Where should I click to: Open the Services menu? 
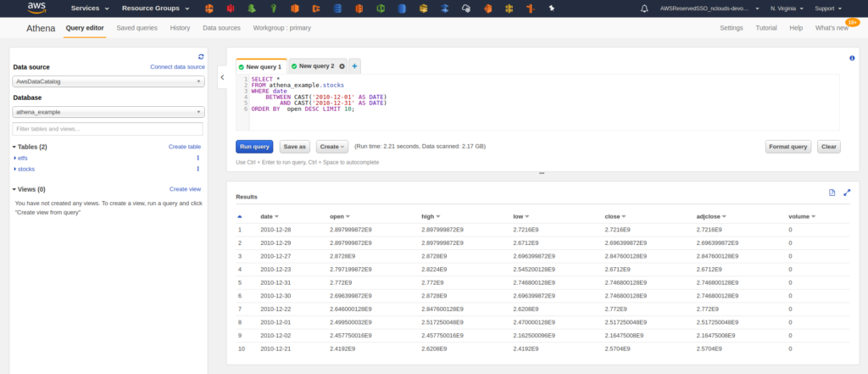point(90,8)
